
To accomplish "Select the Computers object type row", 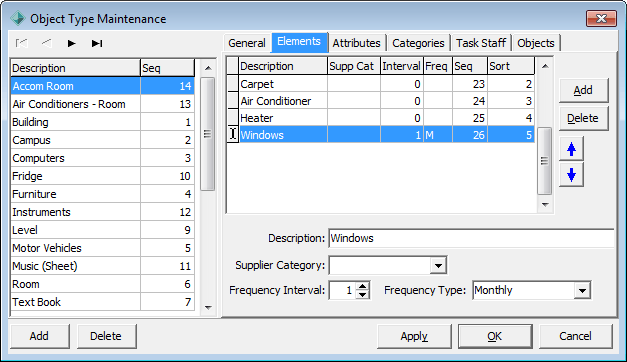I will coord(103,158).
